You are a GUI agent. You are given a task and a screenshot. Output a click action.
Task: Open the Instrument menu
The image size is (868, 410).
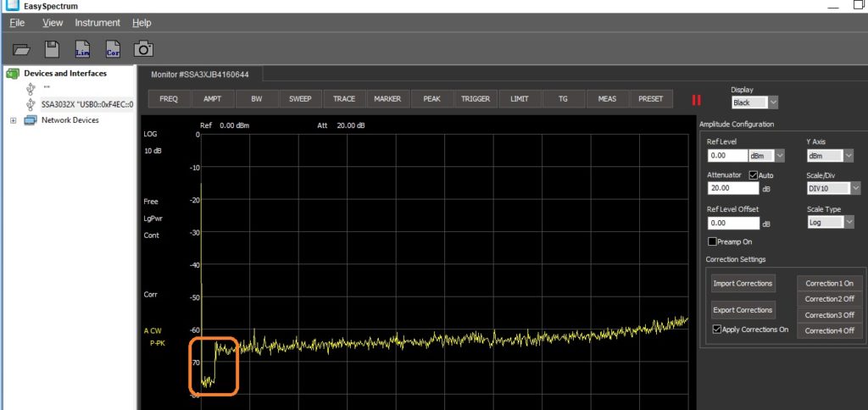(x=97, y=23)
